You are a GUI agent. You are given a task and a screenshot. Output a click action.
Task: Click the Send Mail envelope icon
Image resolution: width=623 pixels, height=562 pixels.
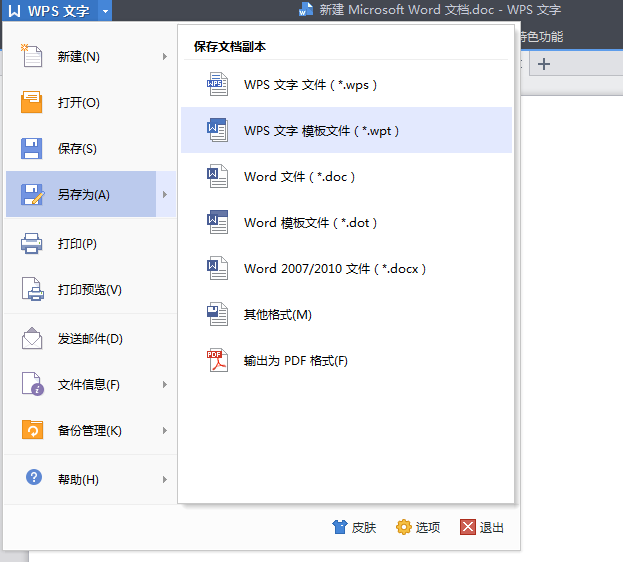pyautogui.click(x=32, y=338)
